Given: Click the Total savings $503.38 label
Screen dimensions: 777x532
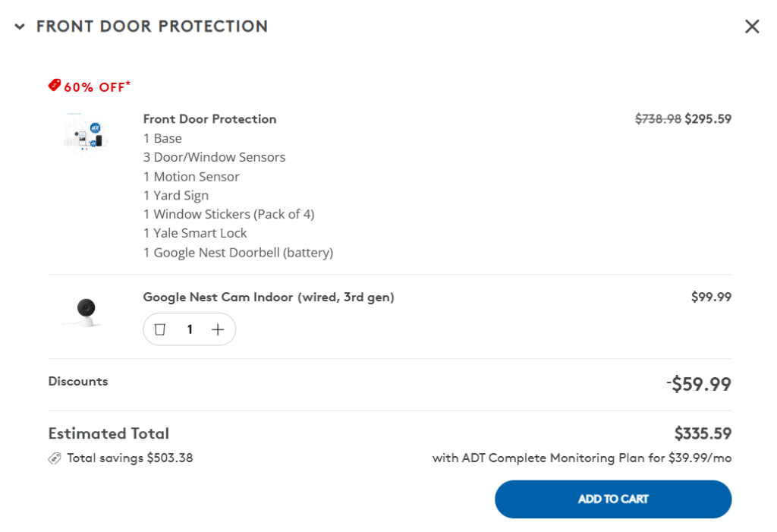Looking at the screenshot, I should (130, 458).
